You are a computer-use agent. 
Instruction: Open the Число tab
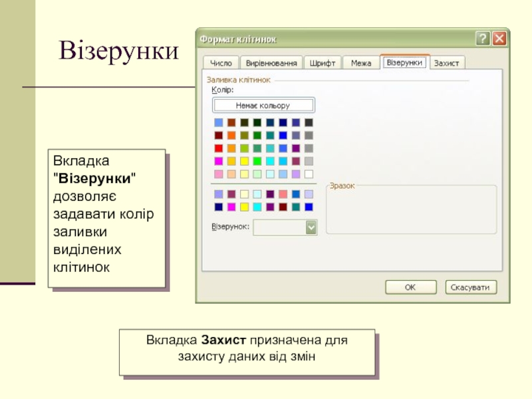221,63
